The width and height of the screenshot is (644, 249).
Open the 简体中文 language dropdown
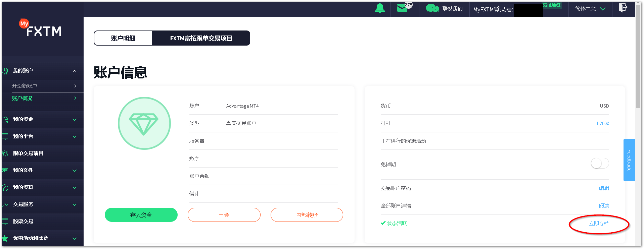(590, 9)
